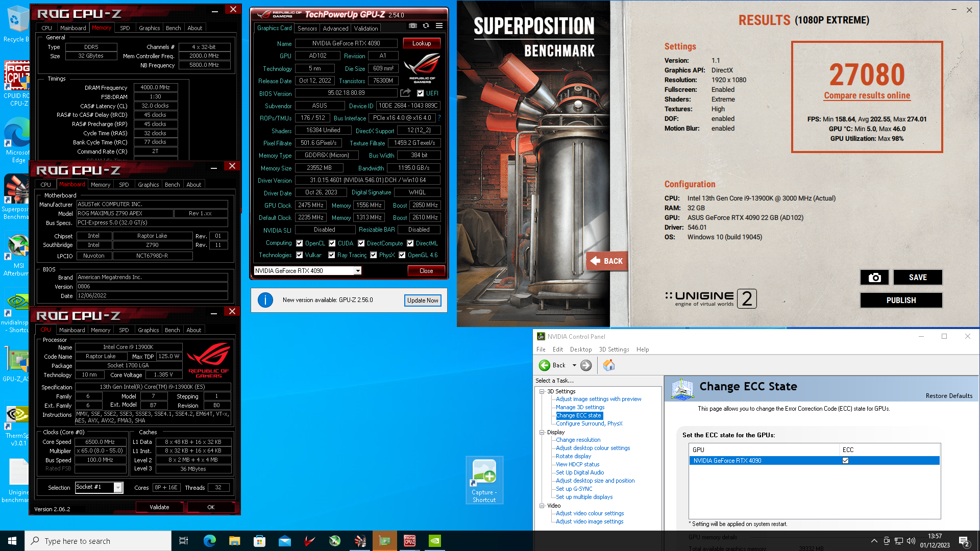This screenshot has height=551, width=980.
Task: Open the Back button history dropdown arrow
Action: click(574, 365)
